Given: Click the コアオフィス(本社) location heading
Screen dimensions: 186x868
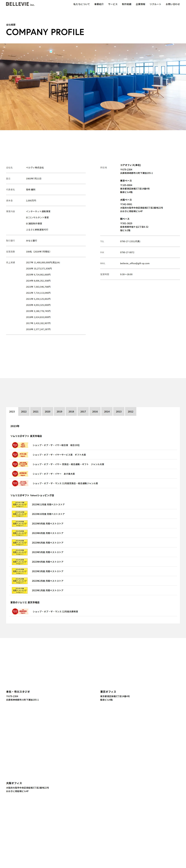Looking at the screenshot, I should [131, 165].
